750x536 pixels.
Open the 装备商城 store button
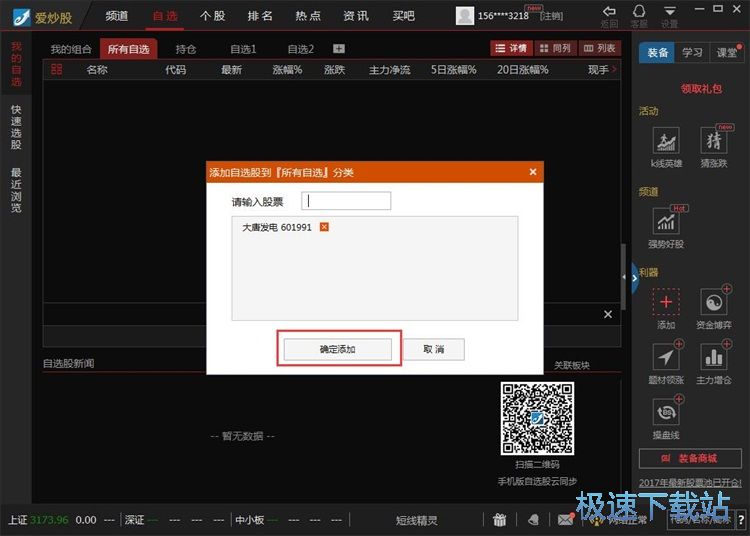click(690, 459)
